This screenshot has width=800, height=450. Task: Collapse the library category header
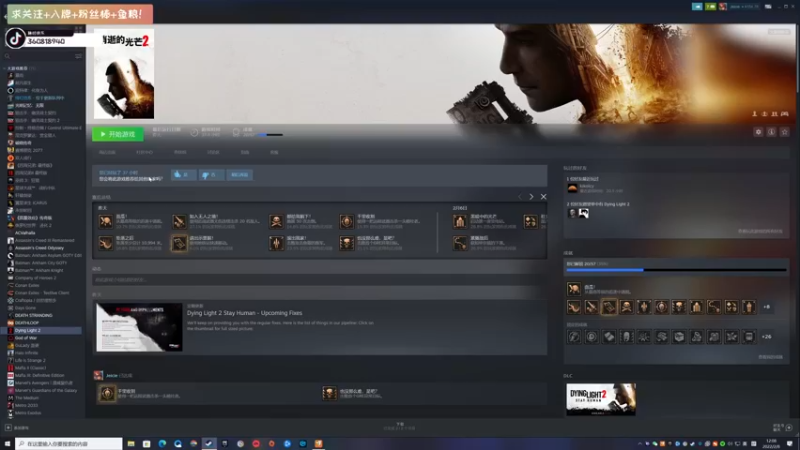tap(20, 68)
